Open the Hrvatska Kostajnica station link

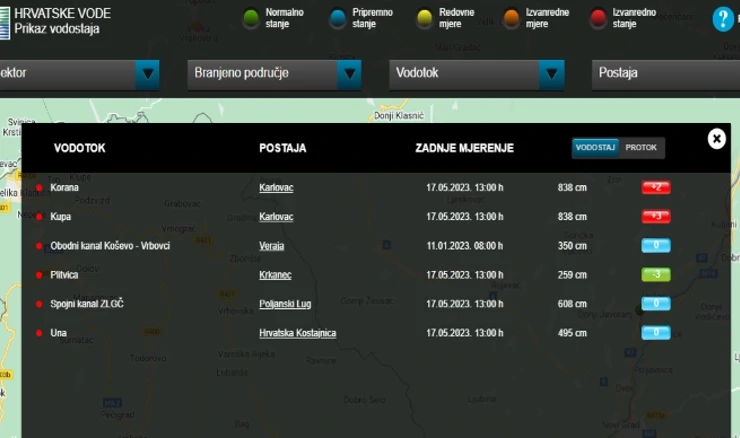[297, 333]
